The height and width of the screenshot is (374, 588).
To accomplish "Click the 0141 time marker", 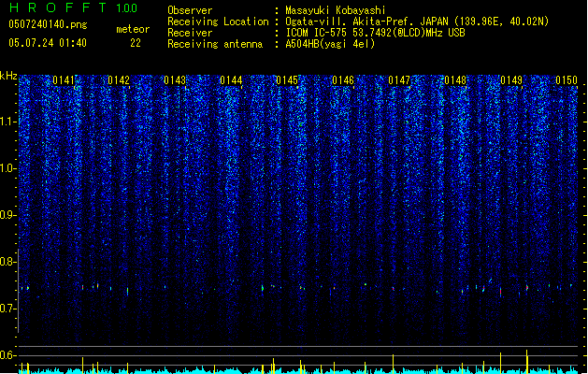I will pos(64,80).
